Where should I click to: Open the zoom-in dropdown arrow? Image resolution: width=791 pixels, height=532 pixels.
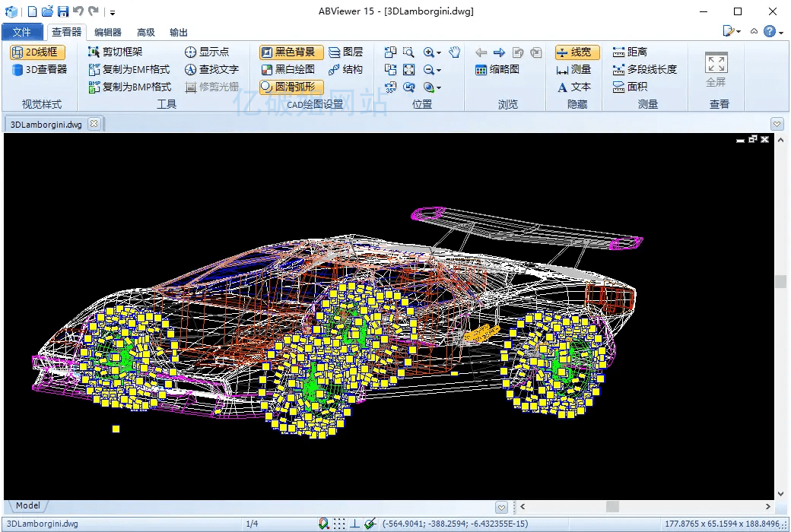click(440, 52)
